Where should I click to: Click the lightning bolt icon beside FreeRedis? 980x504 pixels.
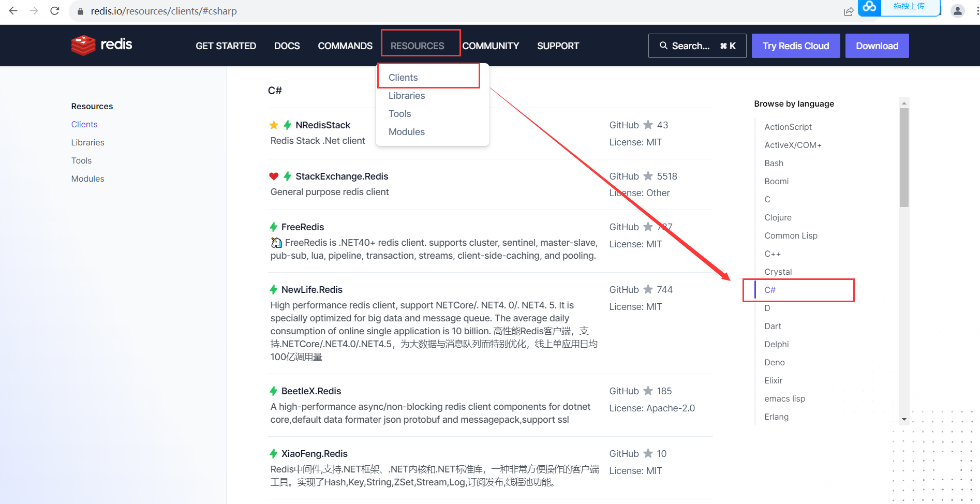274,227
